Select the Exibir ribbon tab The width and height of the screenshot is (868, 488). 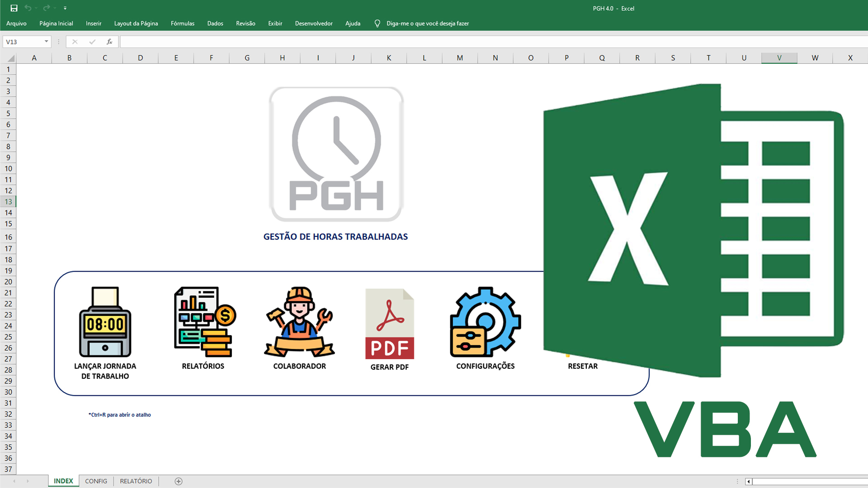[x=275, y=23]
